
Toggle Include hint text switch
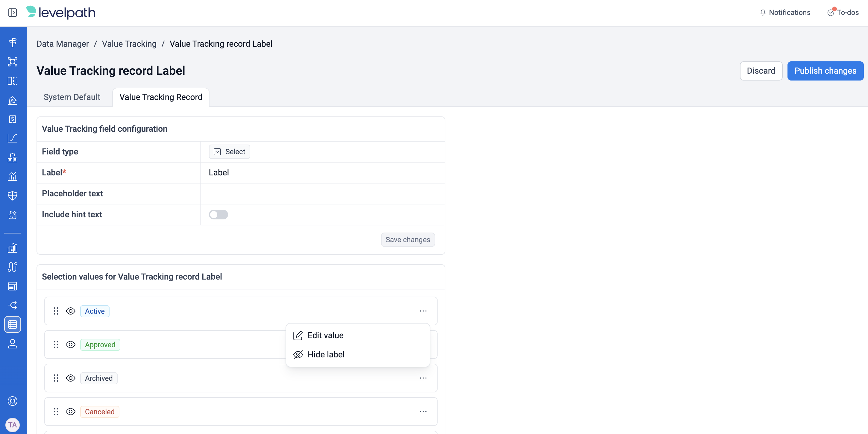pyautogui.click(x=218, y=215)
